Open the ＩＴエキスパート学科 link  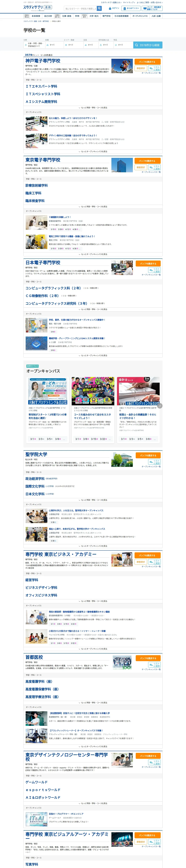[41, 86]
